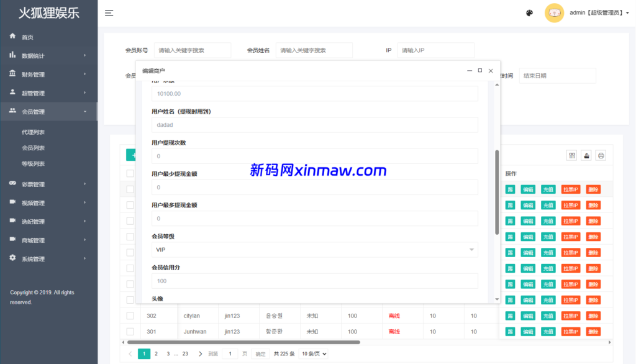This screenshot has height=364, width=636.
Task: Tick the checkbox for row 302
Action: (130, 316)
